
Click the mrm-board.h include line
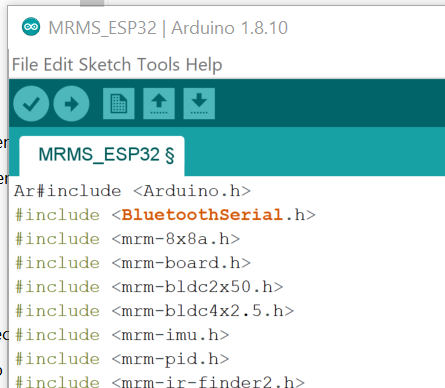(133, 263)
